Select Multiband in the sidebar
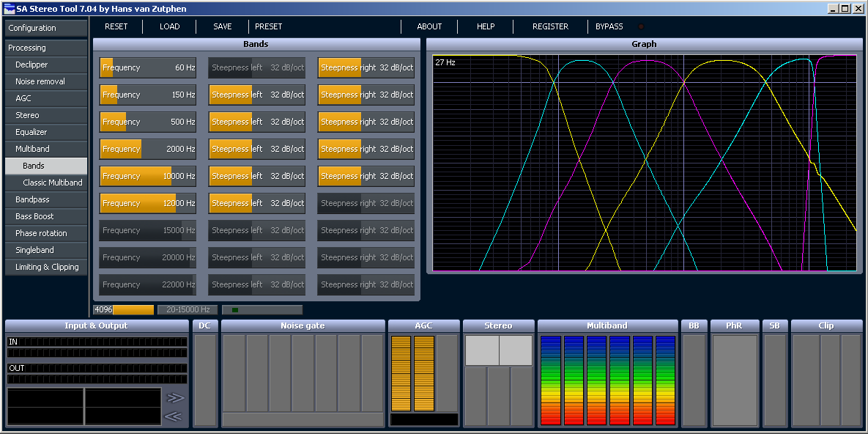 click(x=46, y=149)
